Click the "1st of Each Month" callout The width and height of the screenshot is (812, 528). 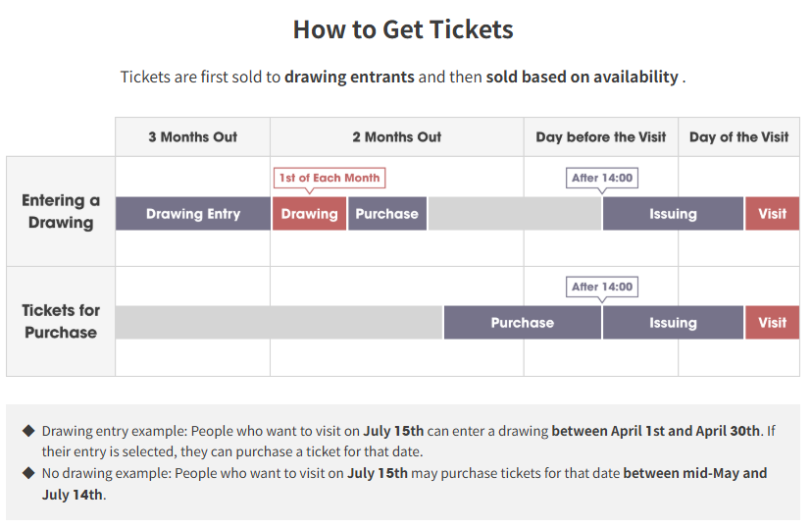pos(330,178)
